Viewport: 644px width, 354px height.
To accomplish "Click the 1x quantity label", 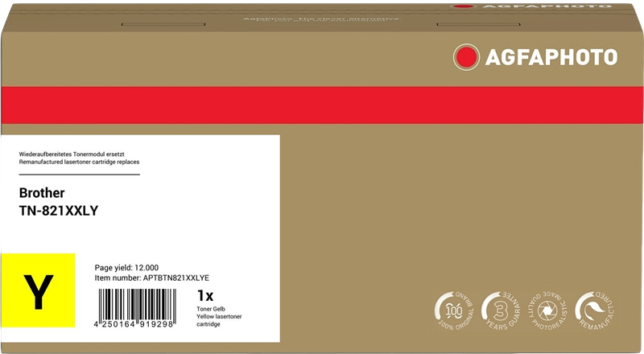I will pos(205,295).
